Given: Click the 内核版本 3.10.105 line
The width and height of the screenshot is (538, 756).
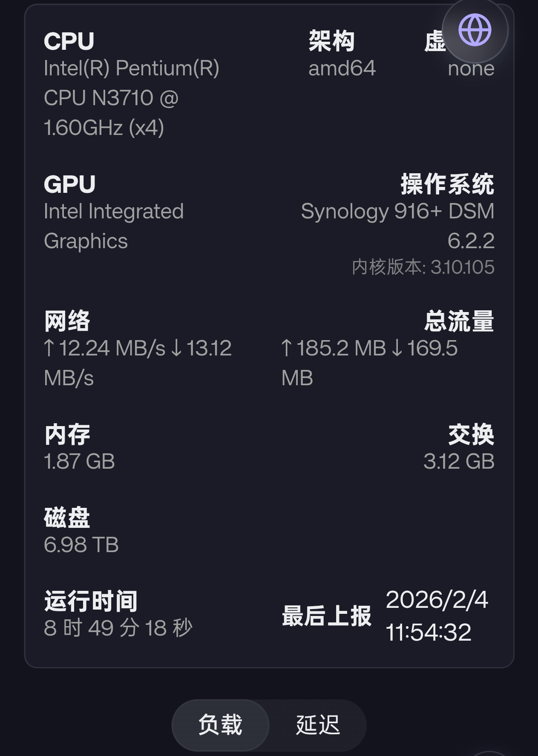Looking at the screenshot, I should 423,267.
